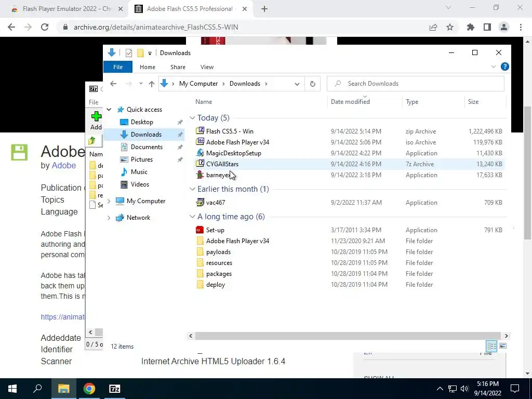Select Documents in Quick access

click(147, 147)
